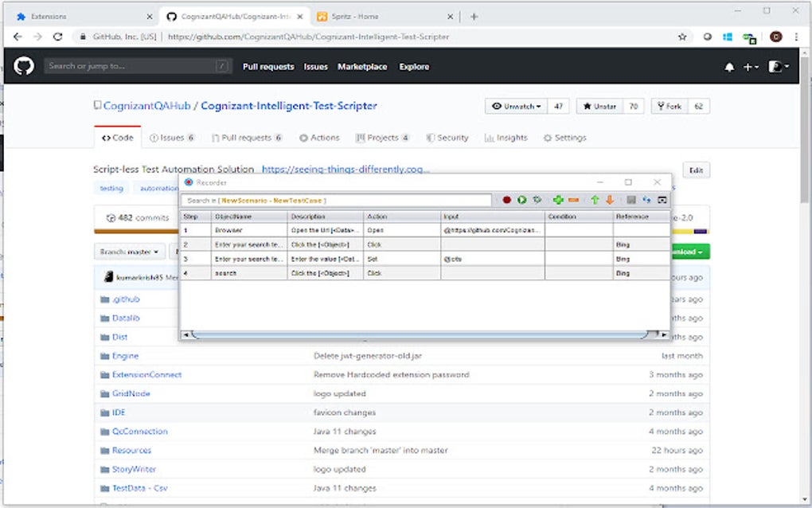Move a step up with the green arrow icon
Screen dimensions: 812x508
pyautogui.click(x=594, y=199)
